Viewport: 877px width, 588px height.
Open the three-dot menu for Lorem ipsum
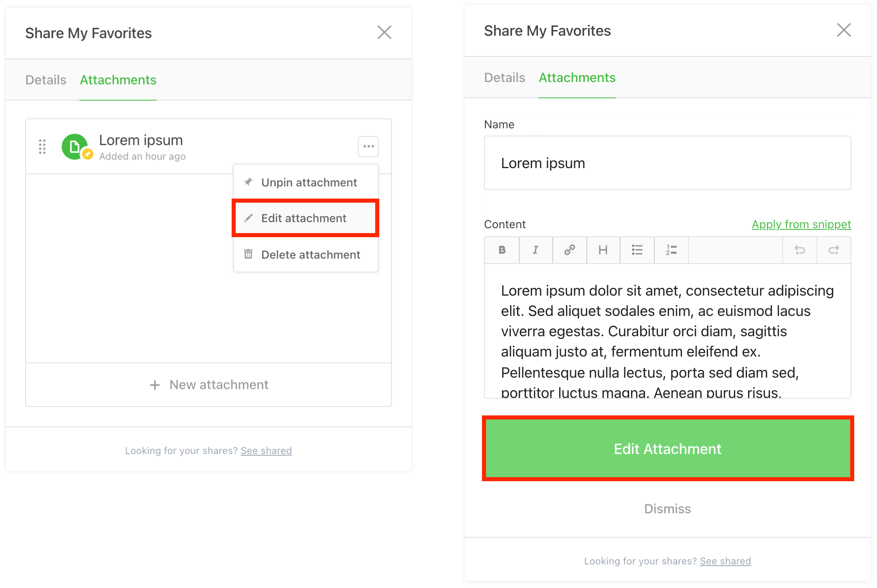click(368, 147)
